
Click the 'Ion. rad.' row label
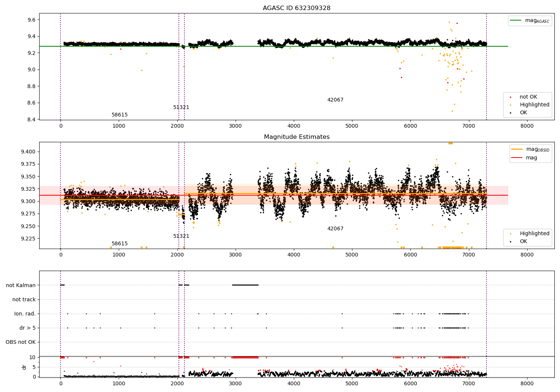(25, 314)
